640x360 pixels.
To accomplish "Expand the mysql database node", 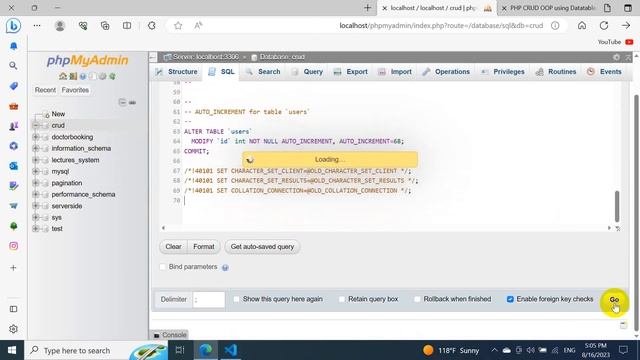I will click(x=36, y=171).
